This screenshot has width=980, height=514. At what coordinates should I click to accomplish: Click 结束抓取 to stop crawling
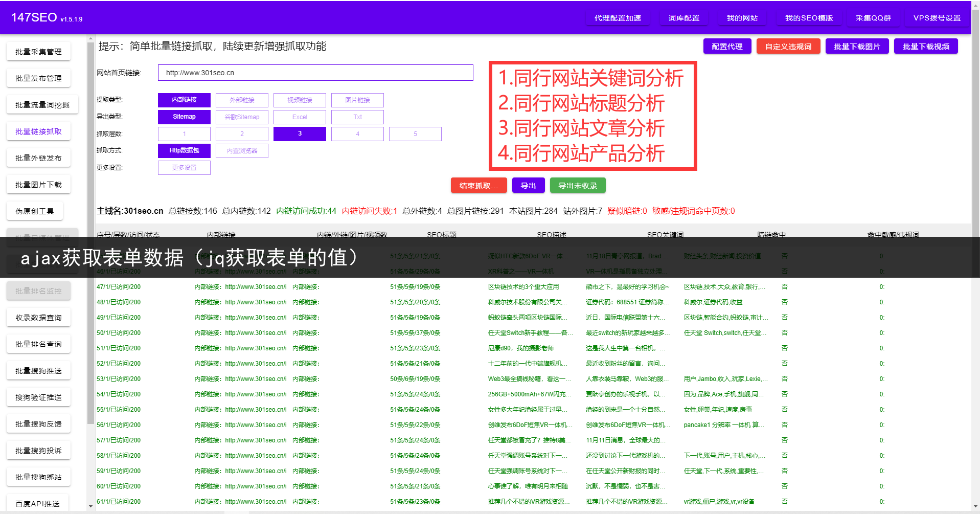[478, 185]
